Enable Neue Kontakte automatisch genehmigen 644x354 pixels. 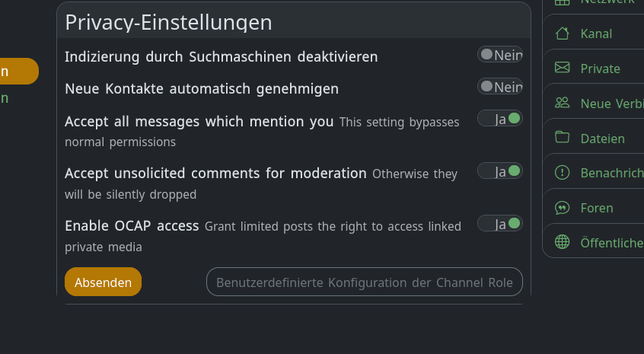[499, 87]
